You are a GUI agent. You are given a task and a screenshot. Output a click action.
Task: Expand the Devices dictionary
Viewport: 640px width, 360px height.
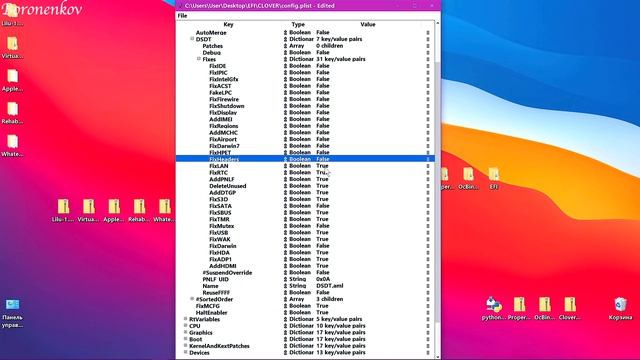click(x=185, y=352)
